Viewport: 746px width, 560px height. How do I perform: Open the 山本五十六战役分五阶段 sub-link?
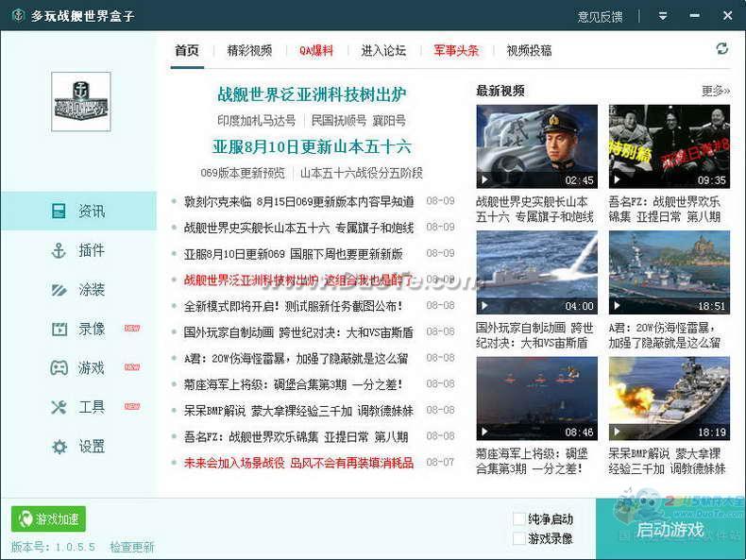pyautogui.click(x=362, y=173)
